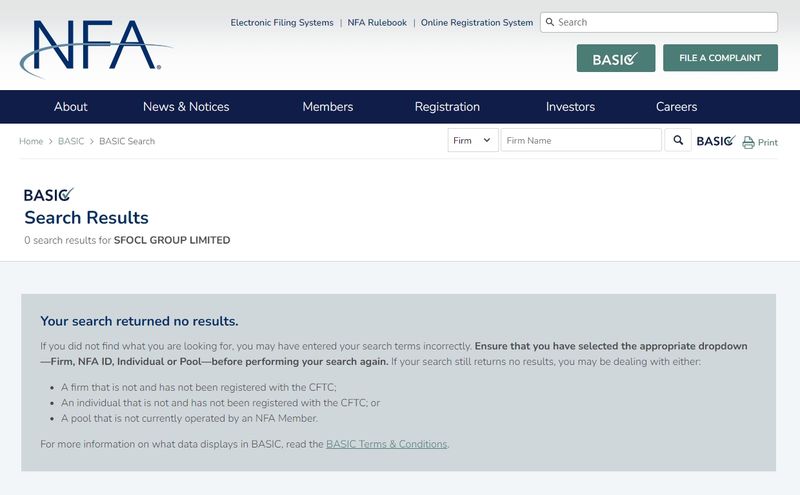Go to Home breadcrumb
Screen dimensions: 800x495
(x=31, y=141)
